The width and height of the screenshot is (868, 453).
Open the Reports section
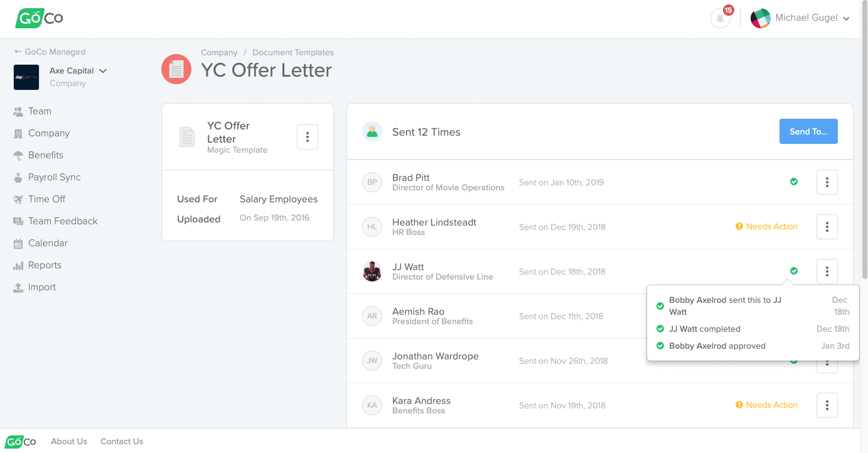(x=43, y=265)
